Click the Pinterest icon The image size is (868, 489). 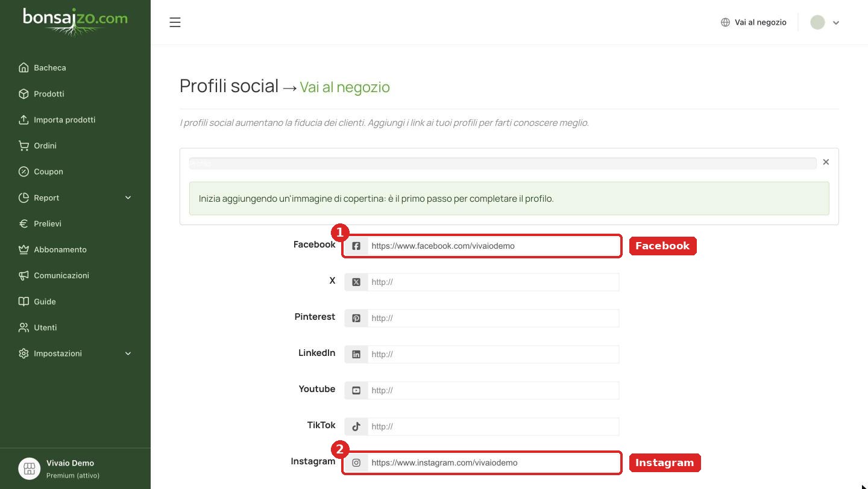[356, 318]
